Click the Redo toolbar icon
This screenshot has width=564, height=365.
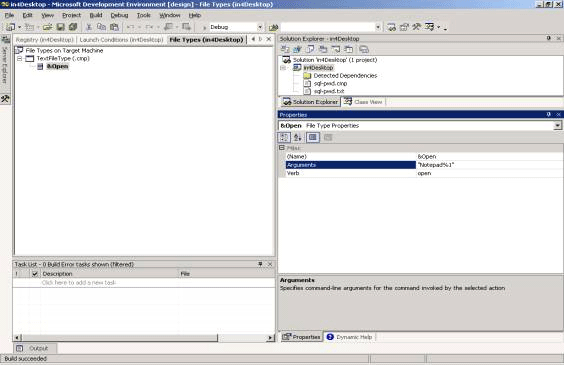(x=149, y=27)
